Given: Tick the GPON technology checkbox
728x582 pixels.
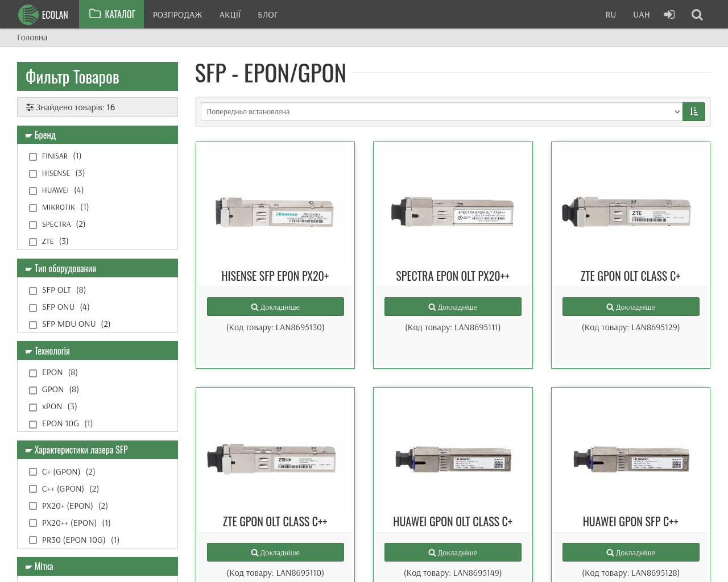Looking at the screenshot, I should tap(33, 390).
